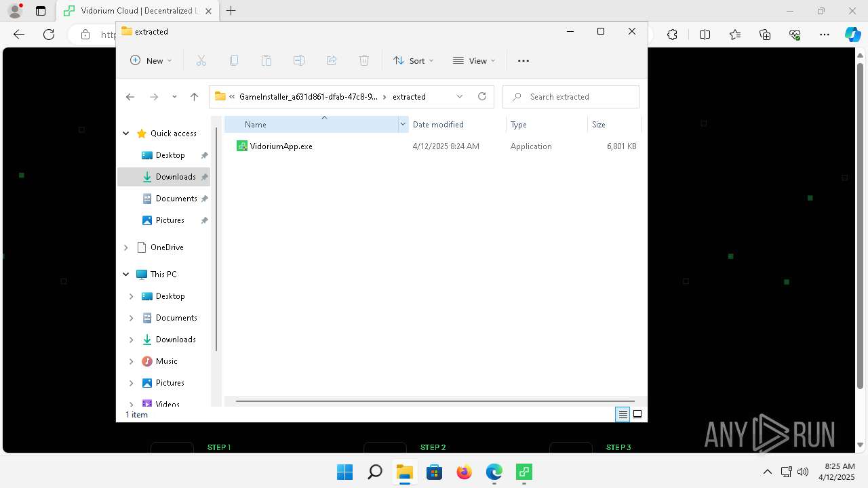Toggle Edge split screen icon
Screen dimensions: 868x488
(705, 35)
